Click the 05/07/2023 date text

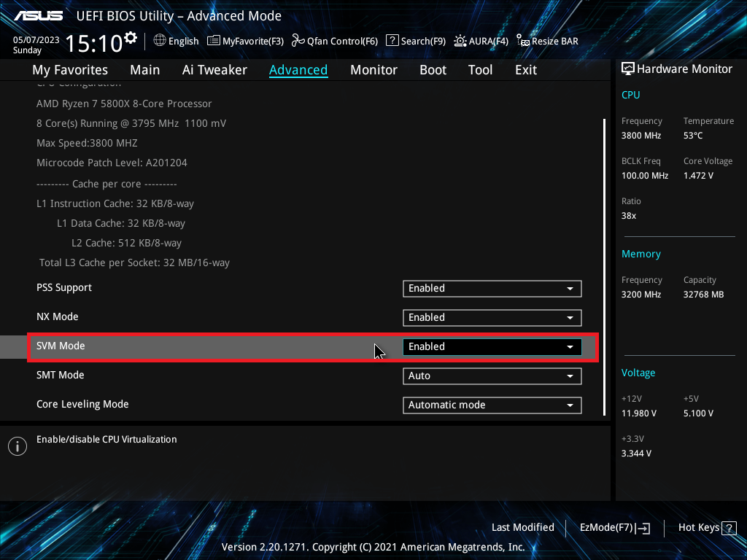[36, 40]
